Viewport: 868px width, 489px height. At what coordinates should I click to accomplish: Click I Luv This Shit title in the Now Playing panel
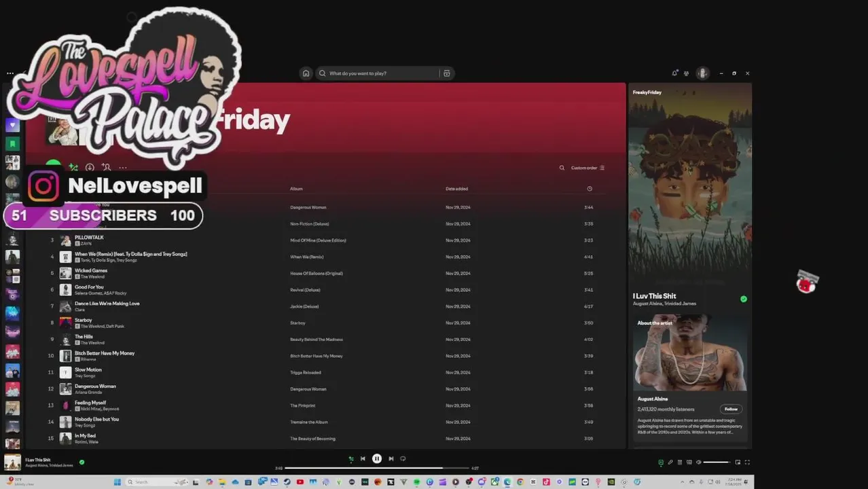point(654,296)
